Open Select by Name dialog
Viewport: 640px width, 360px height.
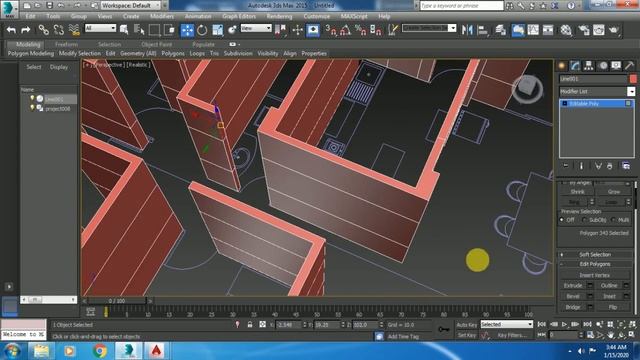(139, 30)
